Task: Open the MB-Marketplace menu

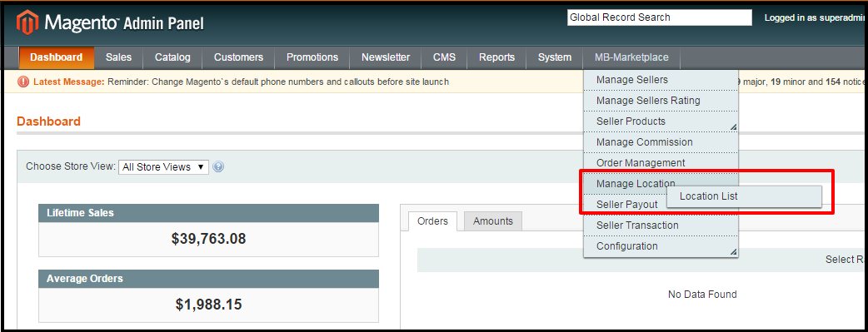Action: (631, 57)
